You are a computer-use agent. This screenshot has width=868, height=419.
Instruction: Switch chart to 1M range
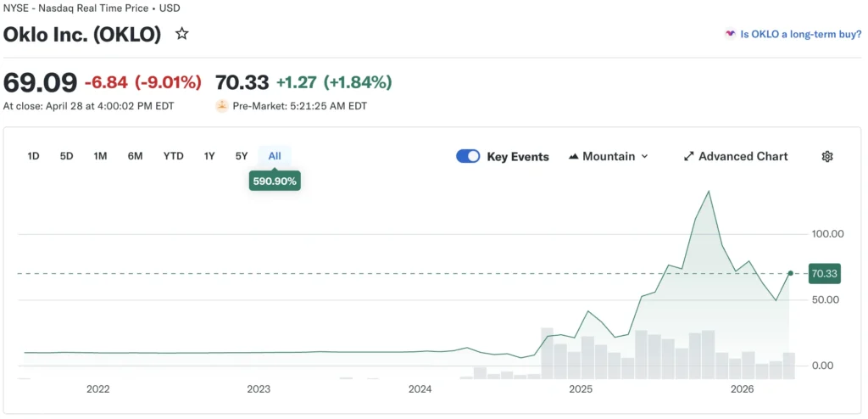click(x=100, y=156)
